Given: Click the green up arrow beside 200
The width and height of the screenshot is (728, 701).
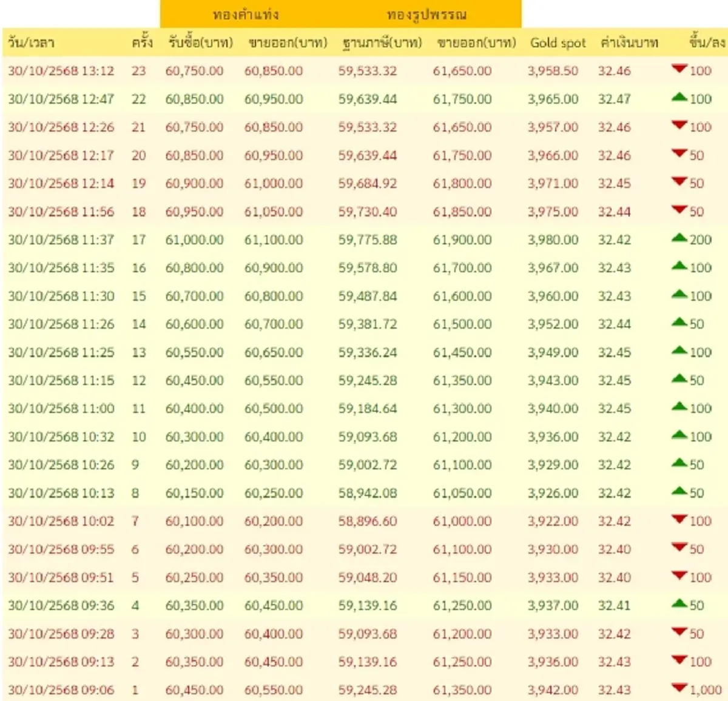Looking at the screenshot, I should [679, 238].
